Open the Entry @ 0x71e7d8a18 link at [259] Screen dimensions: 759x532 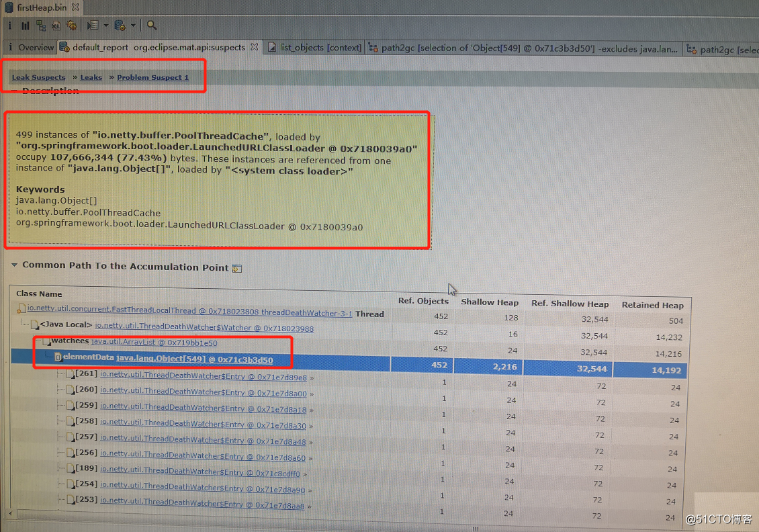pyautogui.click(x=204, y=408)
